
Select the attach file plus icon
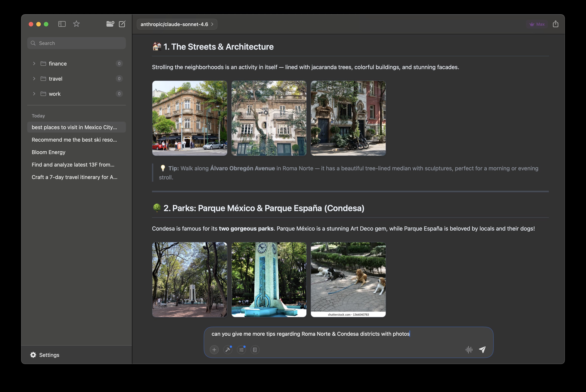coord(214,350)
